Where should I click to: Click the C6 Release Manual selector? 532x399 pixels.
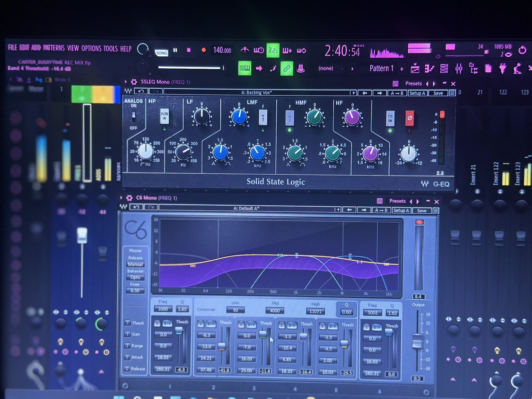(x=135, y=265)
